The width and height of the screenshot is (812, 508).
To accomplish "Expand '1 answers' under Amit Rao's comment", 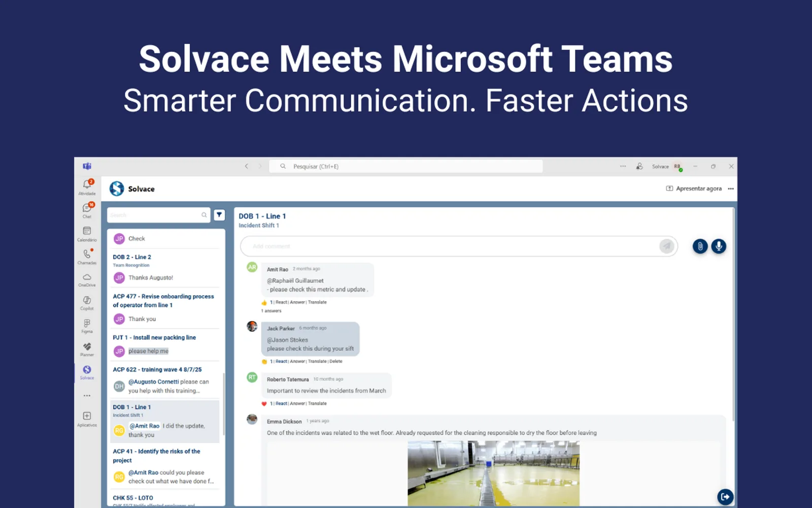I will coord(272,311).
